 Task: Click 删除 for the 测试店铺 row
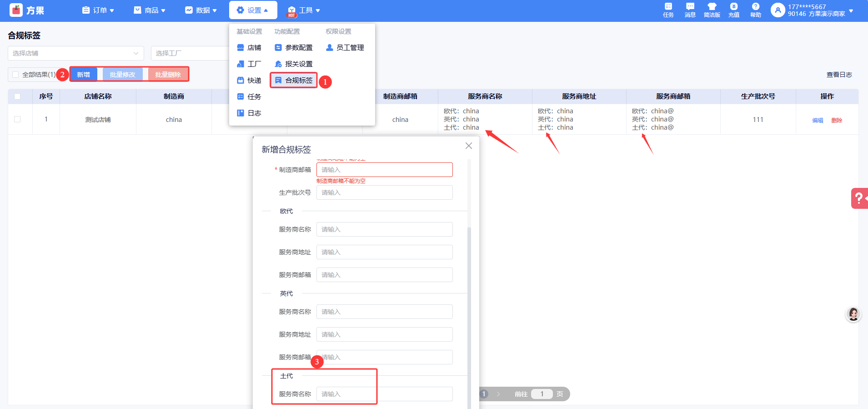tap(837, 120)
